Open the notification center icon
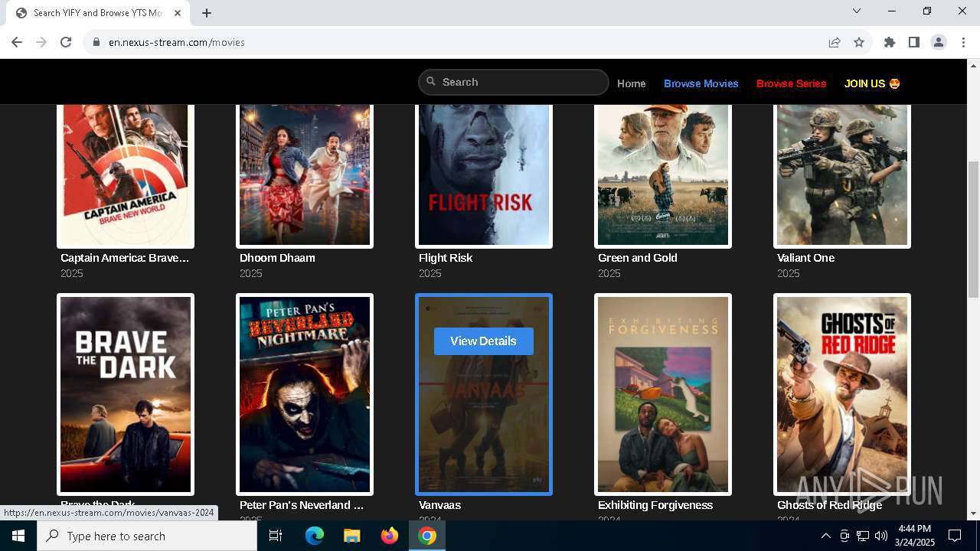The height and width of the screenshot is (551, 980). coord(955,536)
